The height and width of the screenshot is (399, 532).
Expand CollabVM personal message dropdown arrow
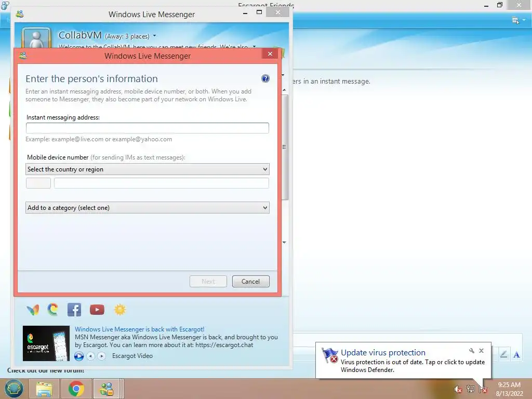254,46
